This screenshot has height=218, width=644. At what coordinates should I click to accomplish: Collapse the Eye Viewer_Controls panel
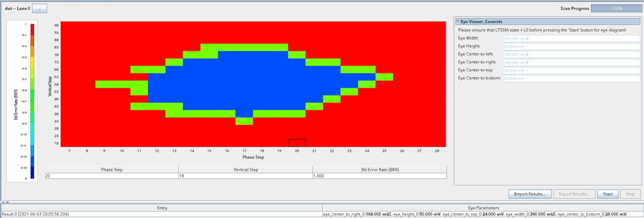(x=458, y=22)
